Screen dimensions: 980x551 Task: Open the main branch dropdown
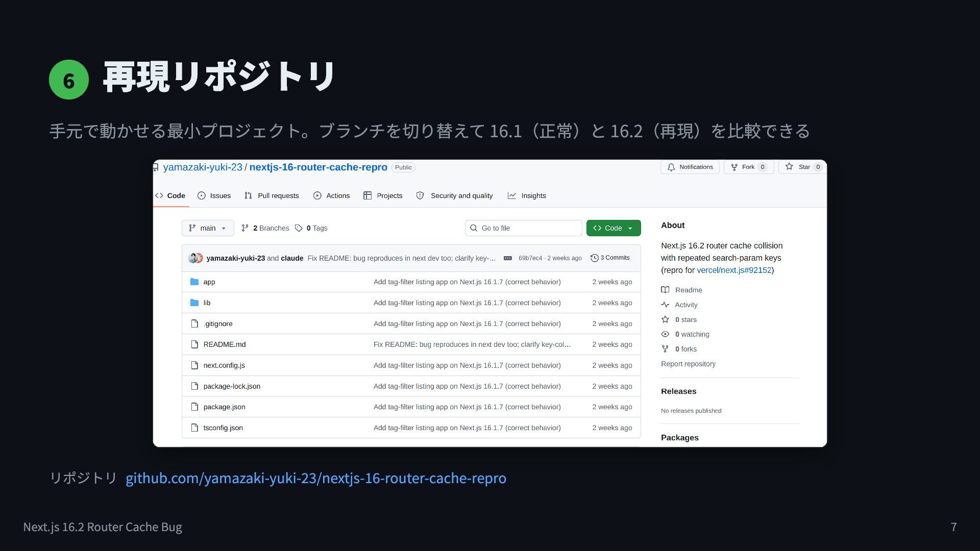coord(208,228)
